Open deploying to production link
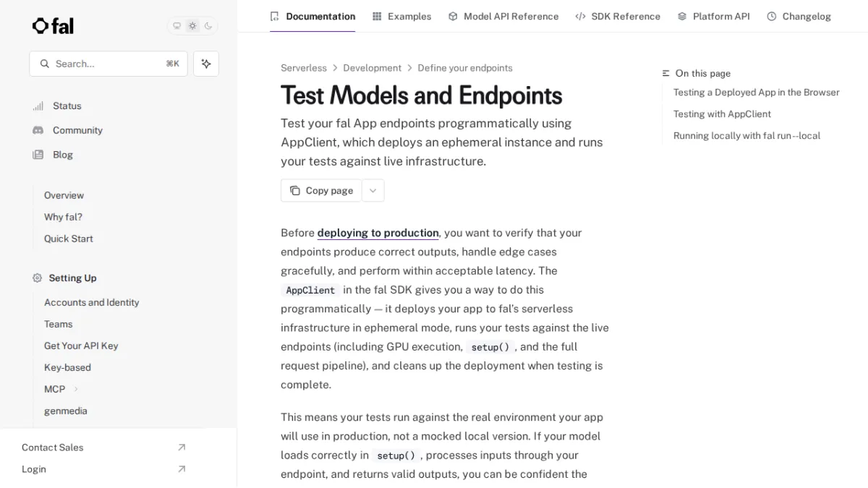 (378, 233)
